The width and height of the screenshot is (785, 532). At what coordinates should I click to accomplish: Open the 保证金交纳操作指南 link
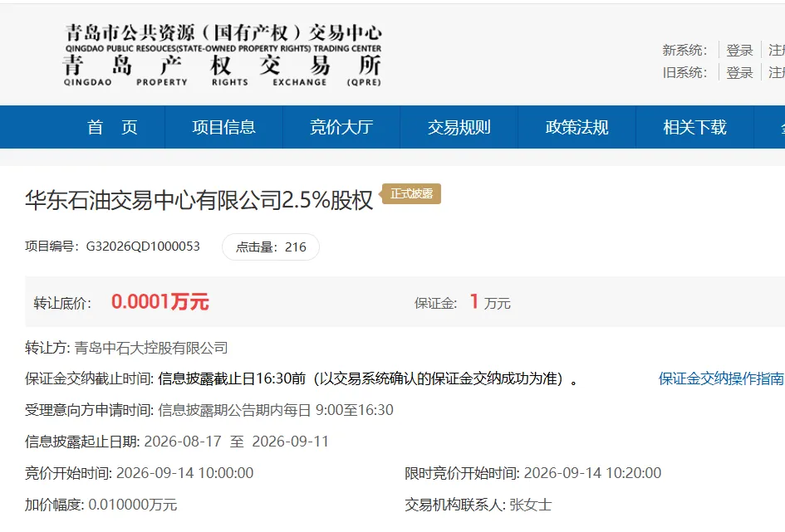point(721,378)
